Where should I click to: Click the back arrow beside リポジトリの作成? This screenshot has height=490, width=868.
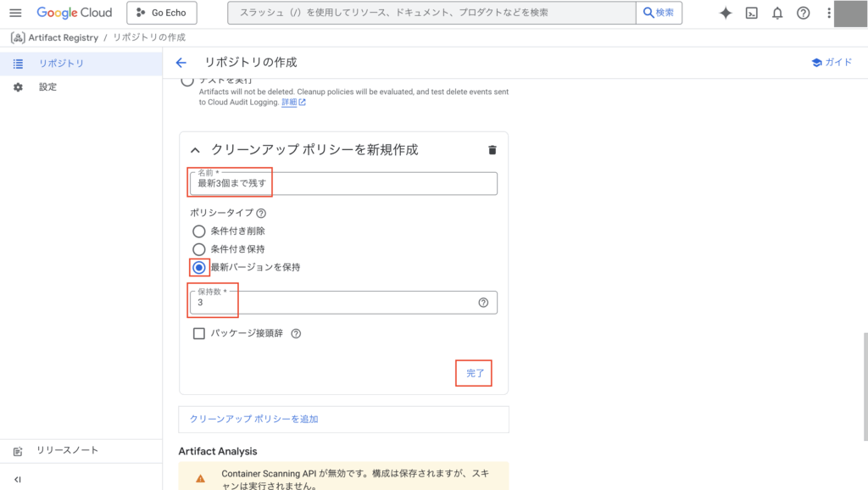[181, 63]
